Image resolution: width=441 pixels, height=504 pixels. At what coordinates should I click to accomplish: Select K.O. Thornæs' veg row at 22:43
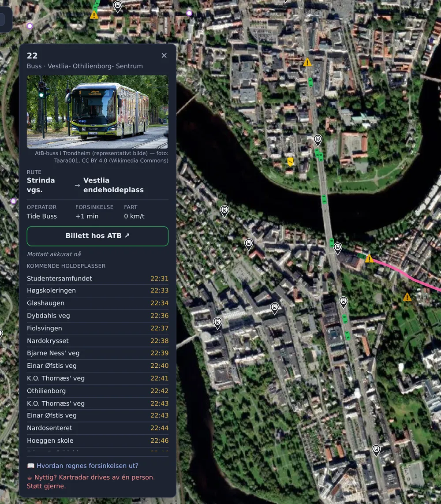coord(97,403)
